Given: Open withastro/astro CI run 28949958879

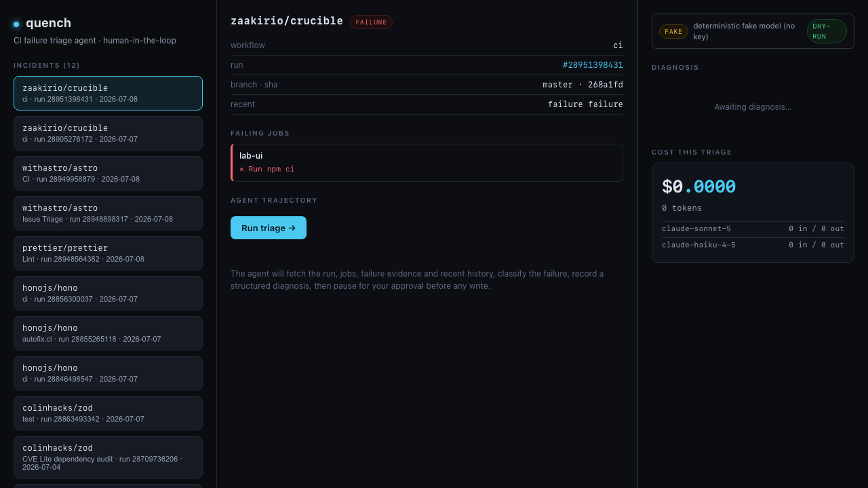Looking at the screenshot, I should [x=108, y=173].
